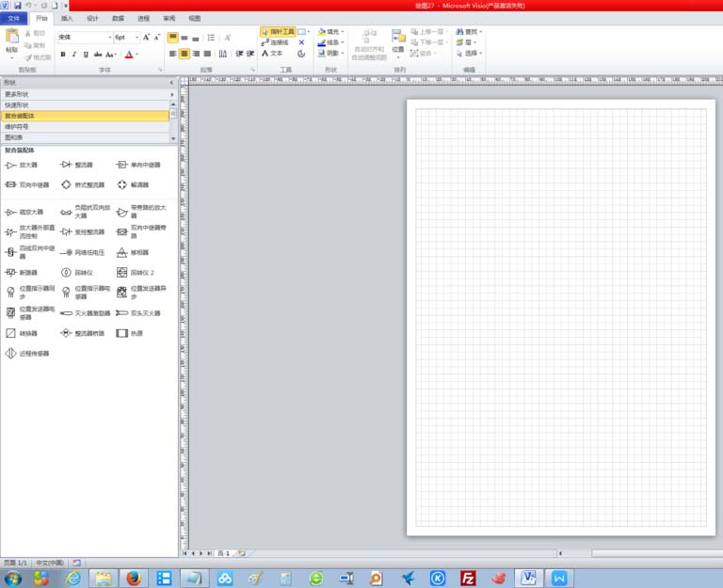Screen dimensions: 723x588
Task: Select the Gyro (回转仪) shape
Action: (x=76, y=273)
